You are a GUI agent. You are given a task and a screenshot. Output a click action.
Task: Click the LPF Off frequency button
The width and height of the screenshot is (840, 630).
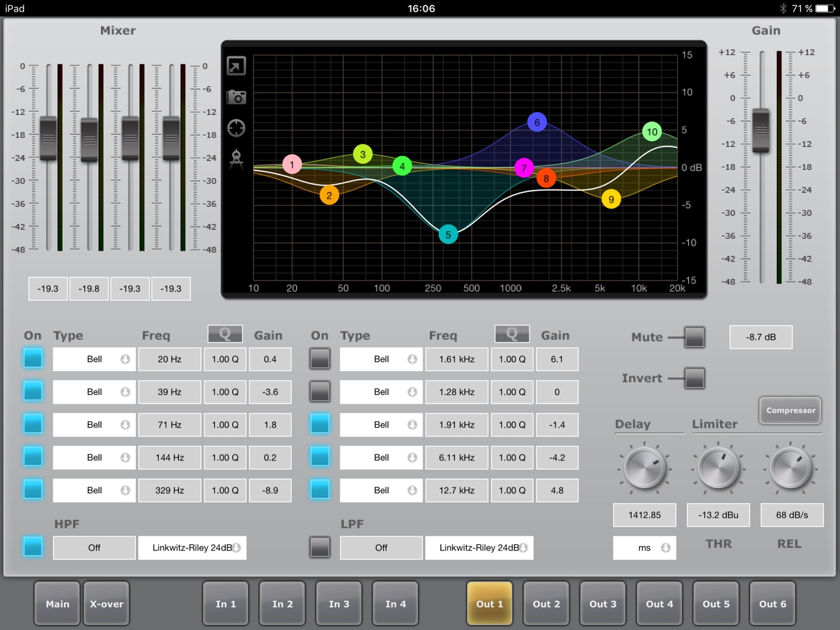pyautogui.click(x=382, y=548)
